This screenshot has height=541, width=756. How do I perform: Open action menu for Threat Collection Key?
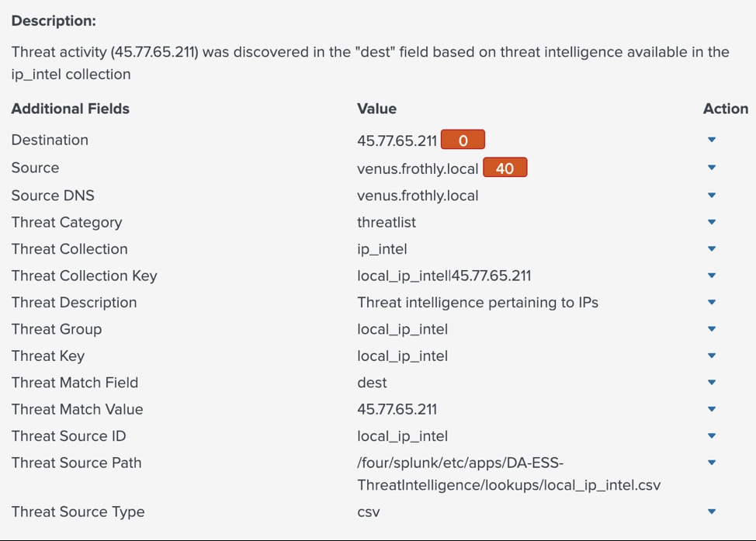[712, 276]
